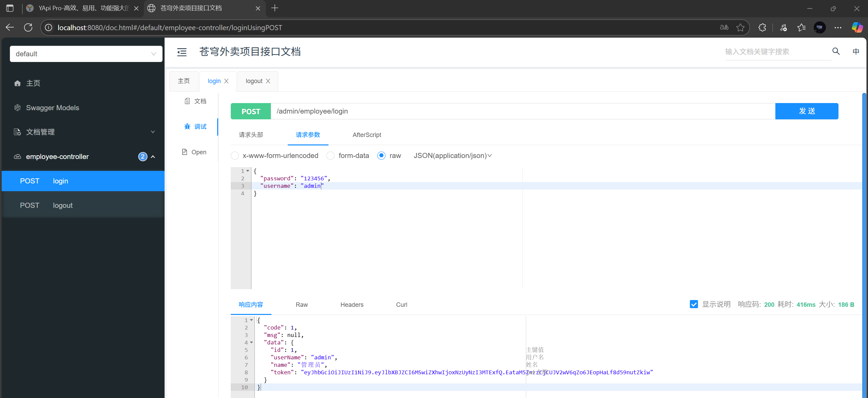Click the browser refresh icon
This screenshot has width=868, height=398.
(28, 27)
